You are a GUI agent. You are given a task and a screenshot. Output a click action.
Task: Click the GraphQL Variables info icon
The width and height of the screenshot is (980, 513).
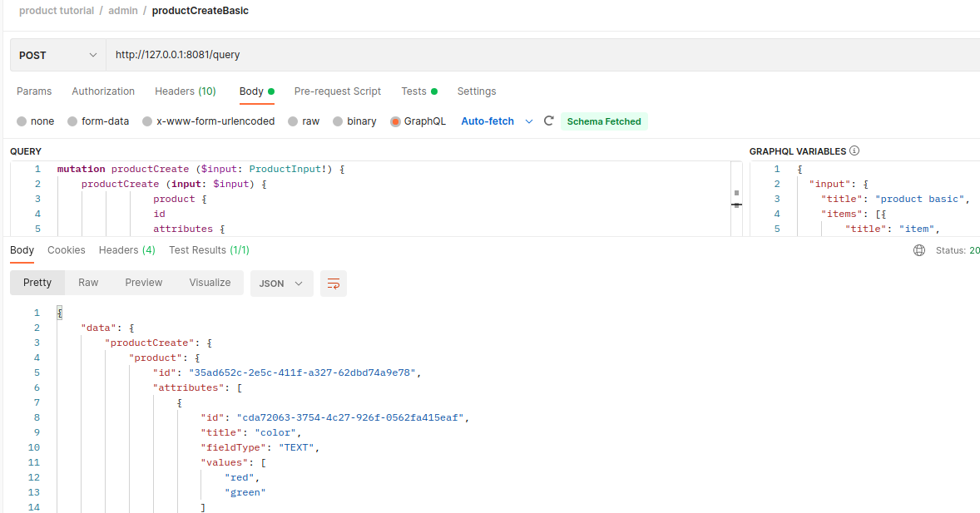point(854,151)
